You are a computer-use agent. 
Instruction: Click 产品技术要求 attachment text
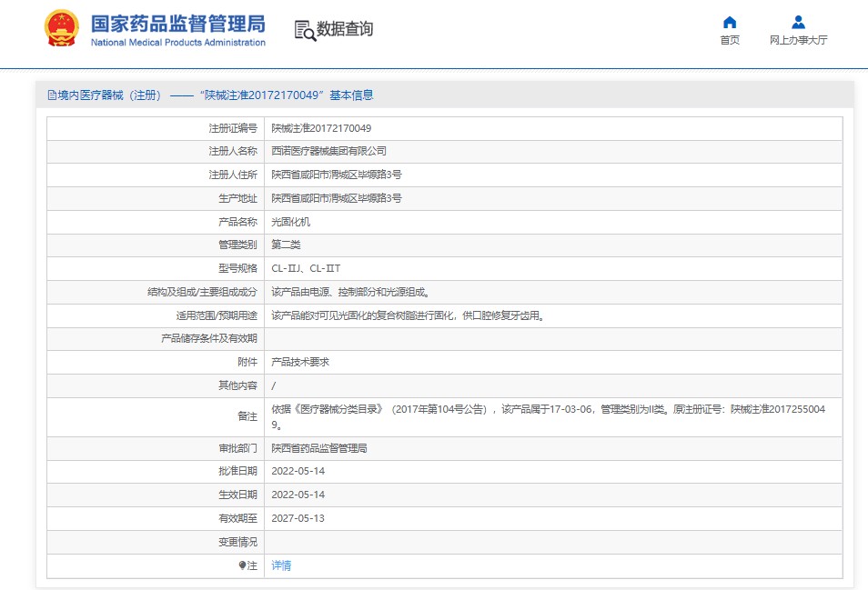(x=300, y=362)
